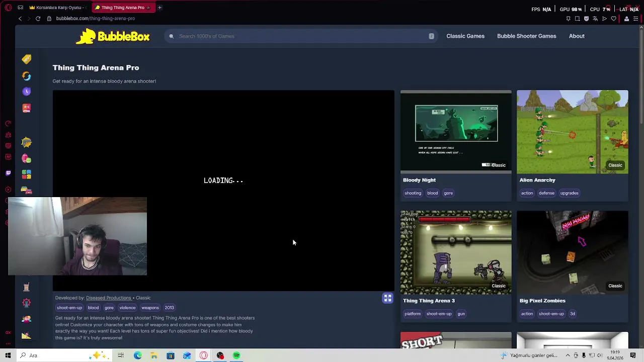
Task: Search 1000's of Games field
Action: coord(302,36)
